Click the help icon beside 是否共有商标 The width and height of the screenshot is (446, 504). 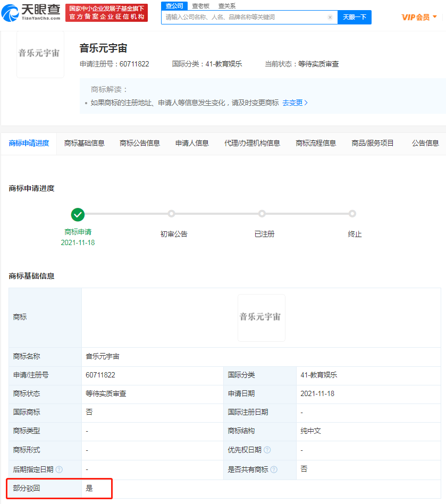point(274,469)
